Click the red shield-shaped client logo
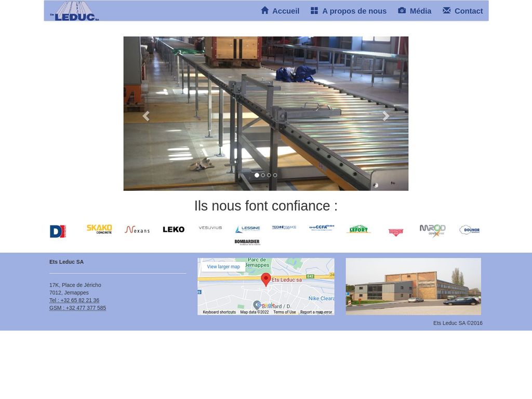 [x=395, y=232]
